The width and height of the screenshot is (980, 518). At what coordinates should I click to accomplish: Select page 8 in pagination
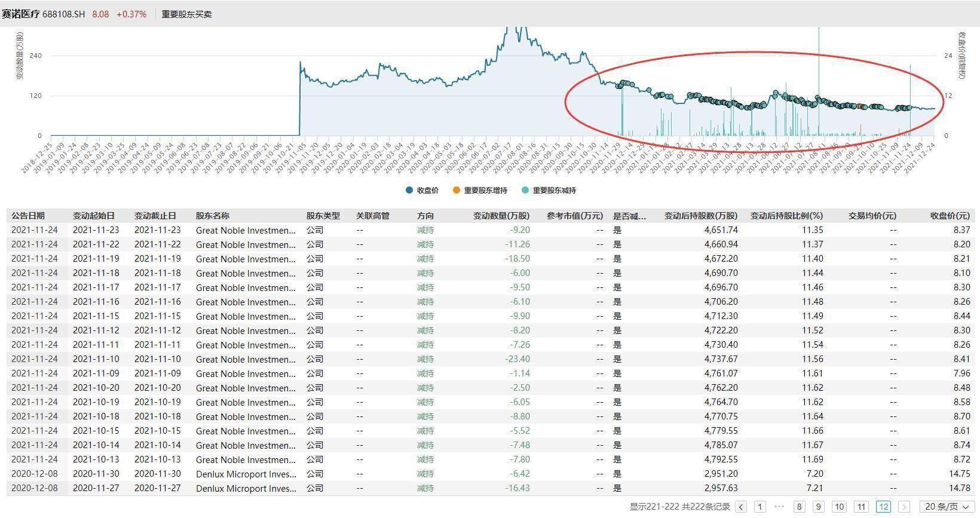(799, 507)
